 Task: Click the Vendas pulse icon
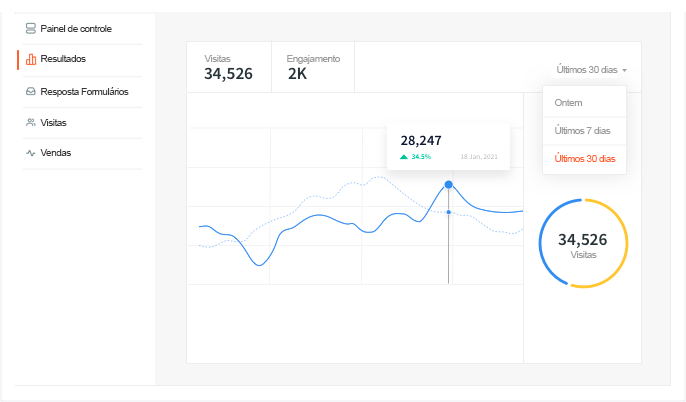tap(31, 153)
